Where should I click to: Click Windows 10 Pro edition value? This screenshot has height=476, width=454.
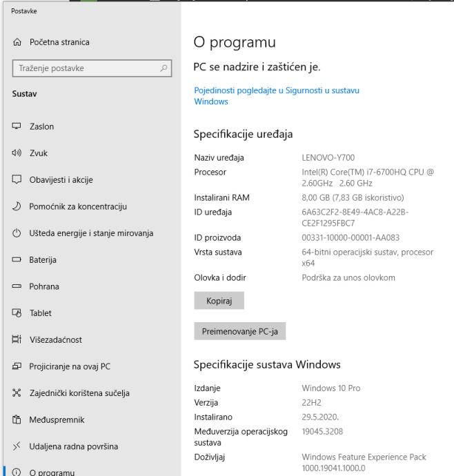[x=331, y=388]
